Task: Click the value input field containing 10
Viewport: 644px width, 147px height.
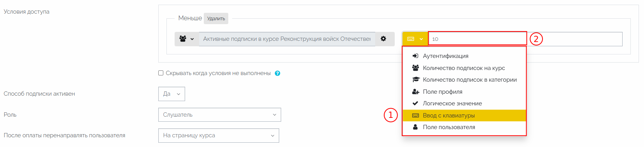Action: [x=525, y=39]
